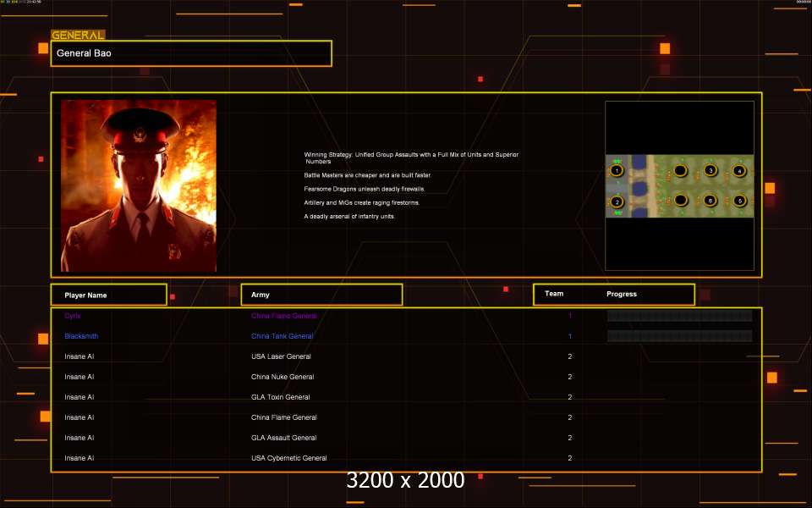Click Blacksmith's loading progress bar

click(x=679, y=336)
